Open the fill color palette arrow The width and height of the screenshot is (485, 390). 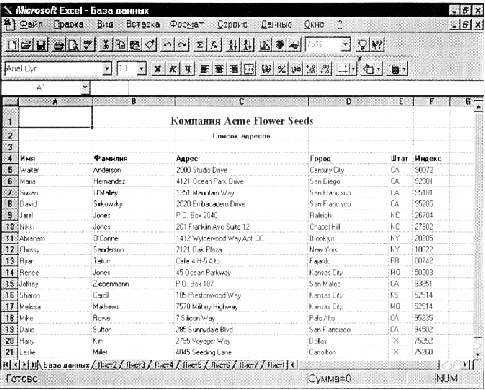point(379,69)
